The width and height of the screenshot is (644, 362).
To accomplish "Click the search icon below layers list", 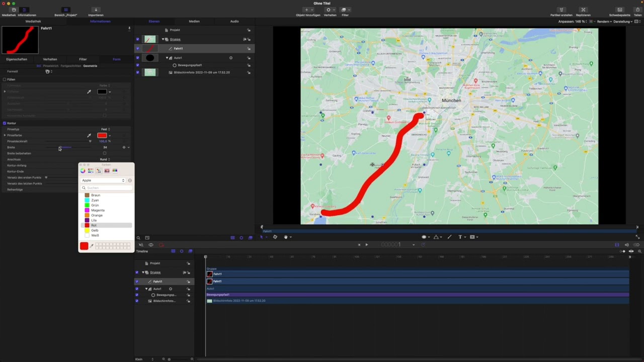I will tap(138, 238).
